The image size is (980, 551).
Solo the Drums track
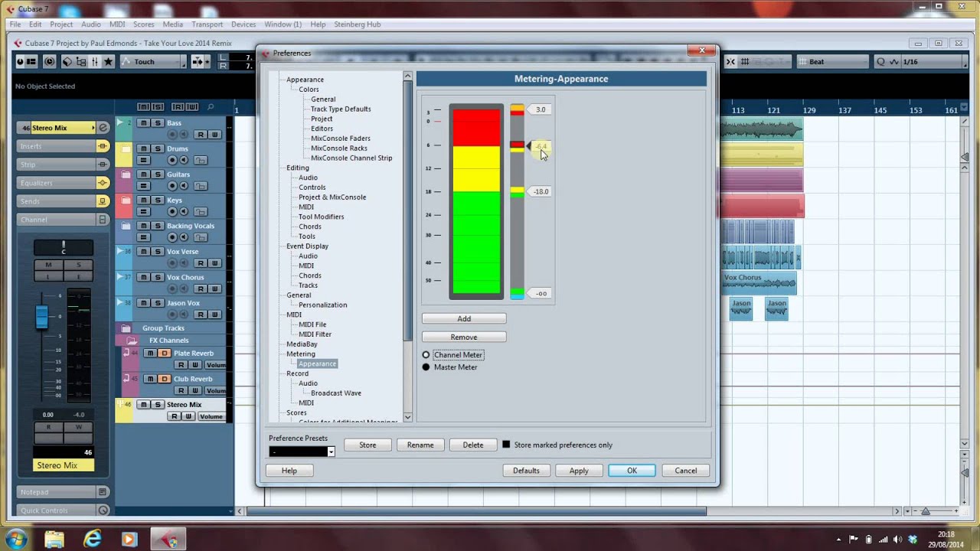(x=158, y=148)
